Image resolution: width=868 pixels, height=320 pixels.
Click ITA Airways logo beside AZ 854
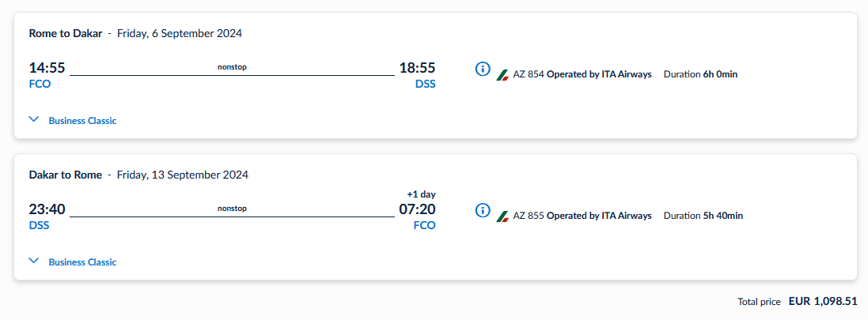[502, 75]
